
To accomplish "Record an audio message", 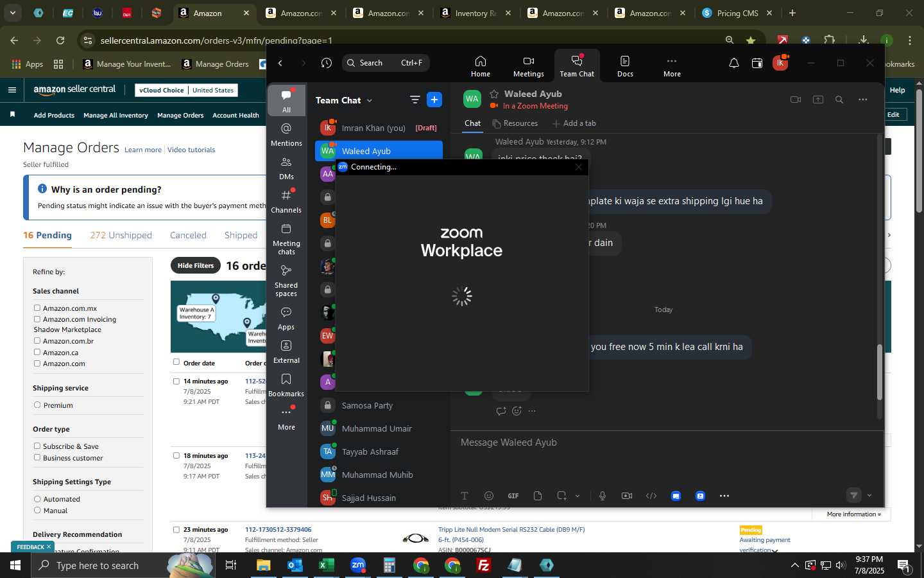I will 603,496.
